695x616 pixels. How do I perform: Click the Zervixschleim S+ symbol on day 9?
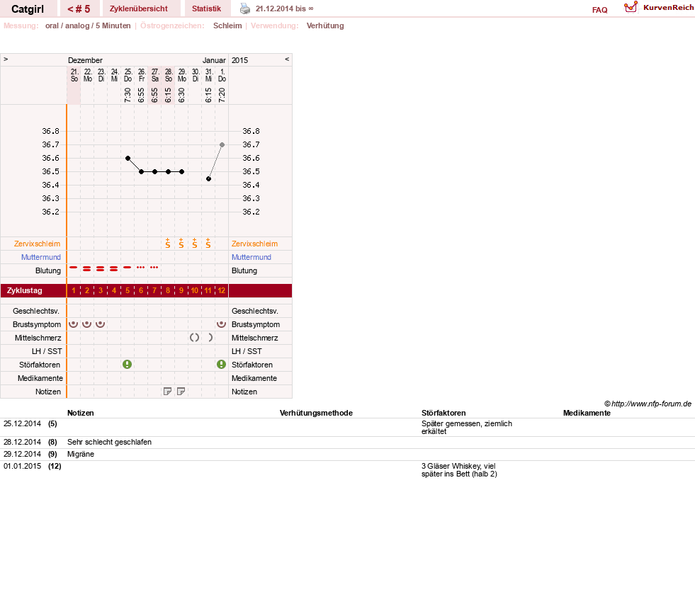click(x=181, y=243)
